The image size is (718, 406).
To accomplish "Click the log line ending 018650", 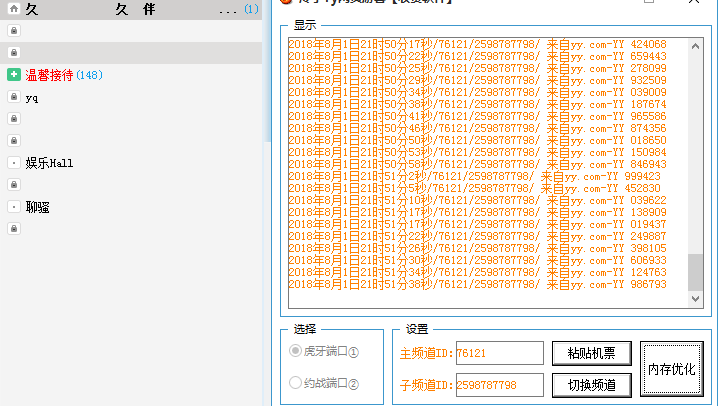I will tap(478, 141).
